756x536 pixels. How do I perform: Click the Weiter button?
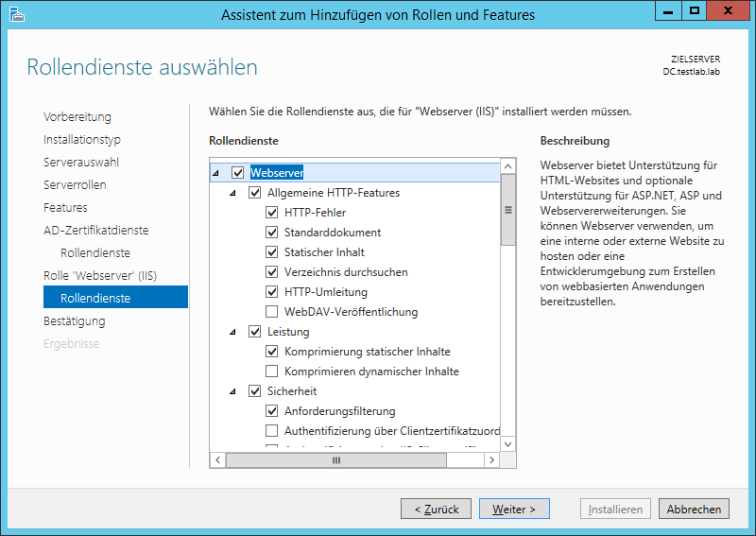[x=514, y=509]
